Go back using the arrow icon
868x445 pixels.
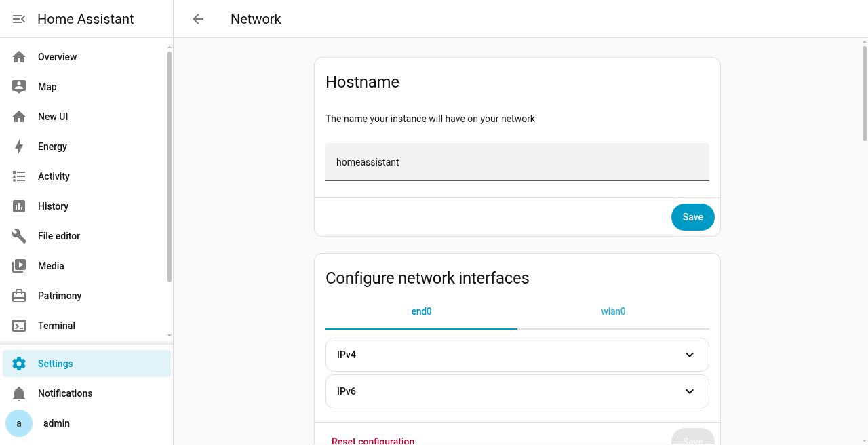tap(198, 19)
